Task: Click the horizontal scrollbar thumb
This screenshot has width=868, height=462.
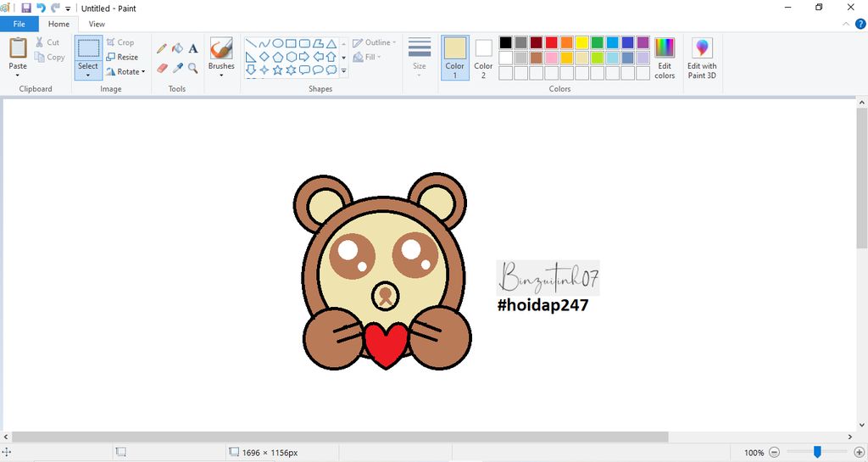Action: (340, 437)
